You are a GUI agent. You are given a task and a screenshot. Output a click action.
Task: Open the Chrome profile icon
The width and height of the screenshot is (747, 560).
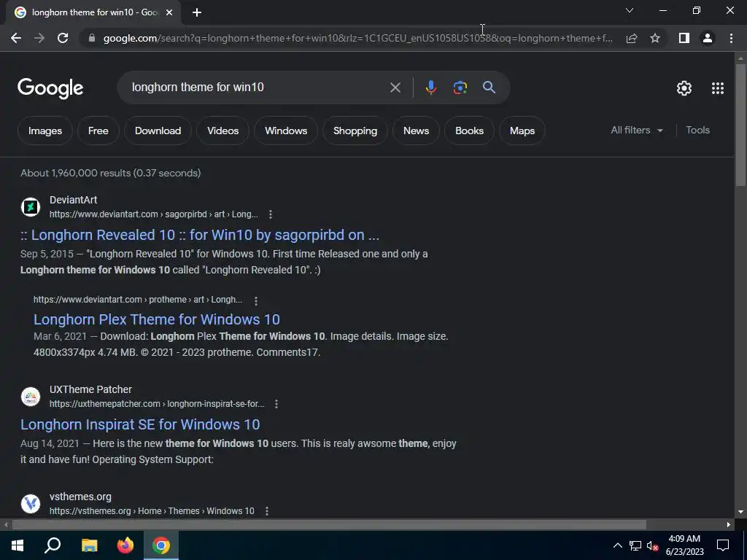tap(708, 38)
